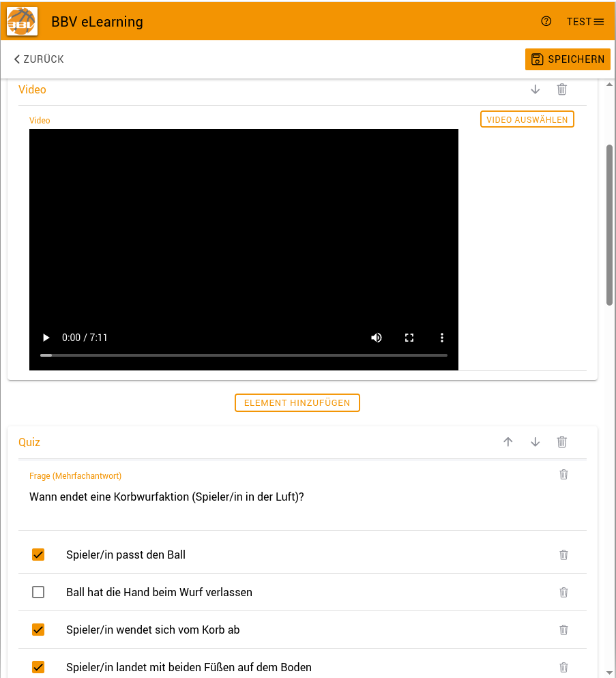Delete answer 'Ball hat die Hand beim Wurf verlassen'
Viewport: 616px width, 678px height.
click(563, 592)
